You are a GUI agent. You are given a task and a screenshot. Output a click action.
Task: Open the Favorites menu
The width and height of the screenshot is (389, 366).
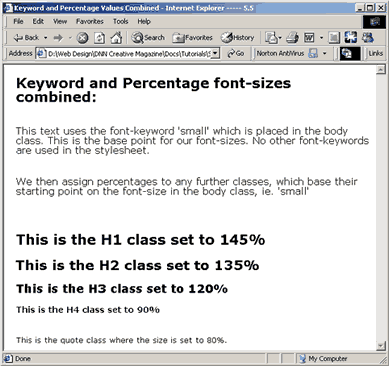(x=90, y=21)
